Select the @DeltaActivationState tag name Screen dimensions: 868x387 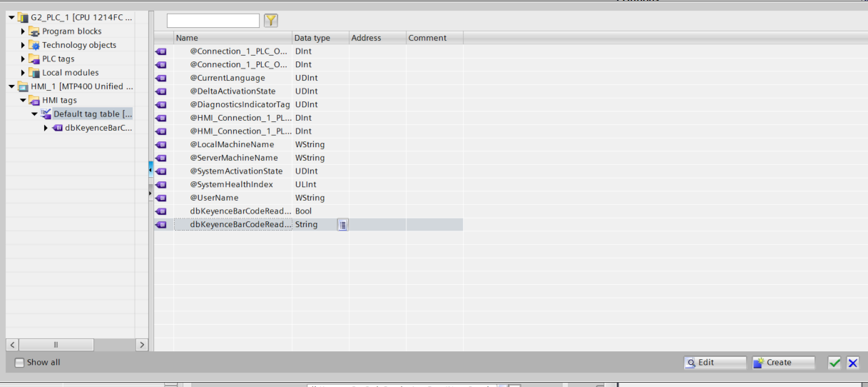(x=233, y=91)
